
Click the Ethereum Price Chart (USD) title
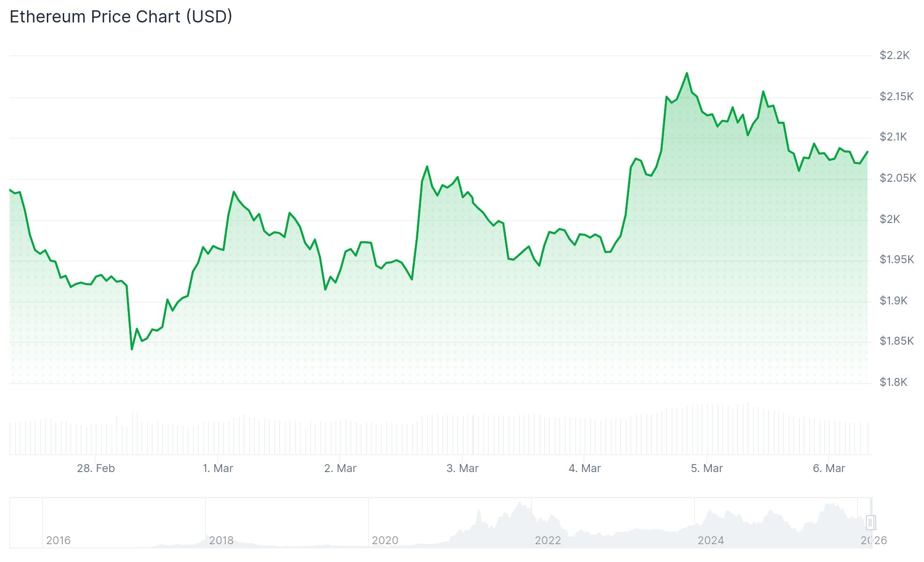click(x=121, y=17)
